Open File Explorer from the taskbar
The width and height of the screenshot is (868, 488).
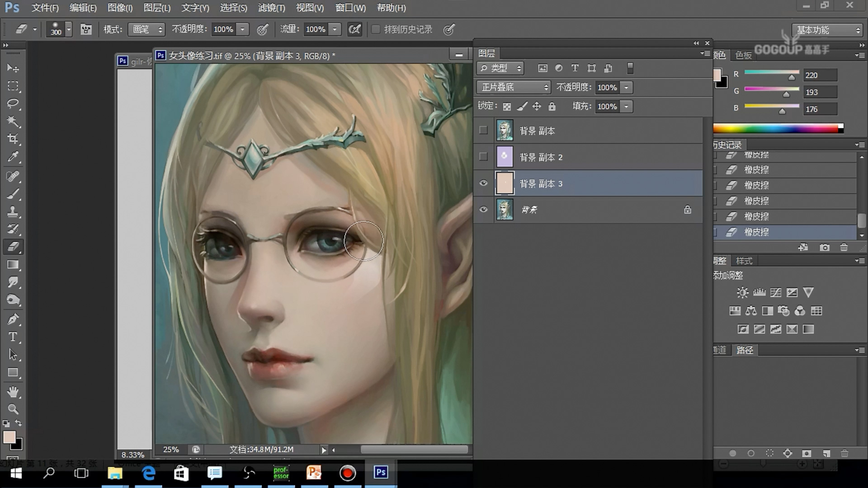115,473
